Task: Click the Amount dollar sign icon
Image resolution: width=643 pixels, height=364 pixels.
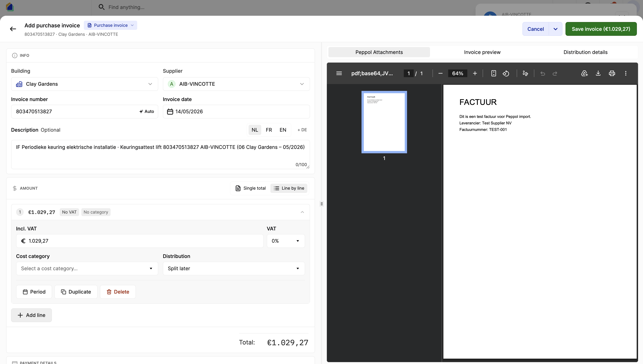Action: point(15,188)
